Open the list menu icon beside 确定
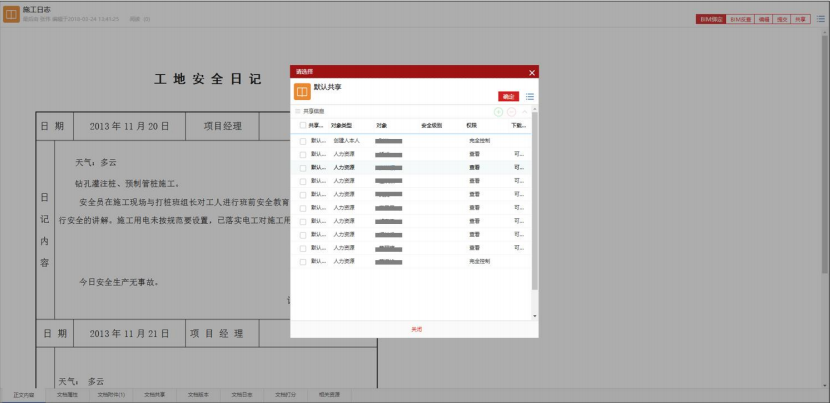This screenshot has width=831, height=403. (529, 97)
